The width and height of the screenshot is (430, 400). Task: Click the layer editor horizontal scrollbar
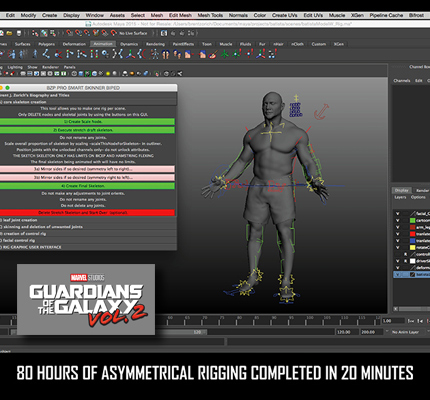(413, 309)
